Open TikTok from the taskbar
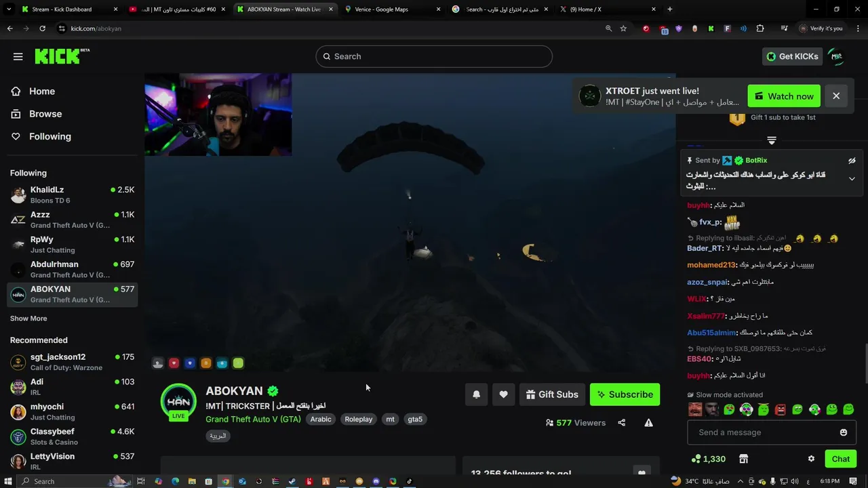The width and height of the screenshot is (868, 488). pos(410,481)
